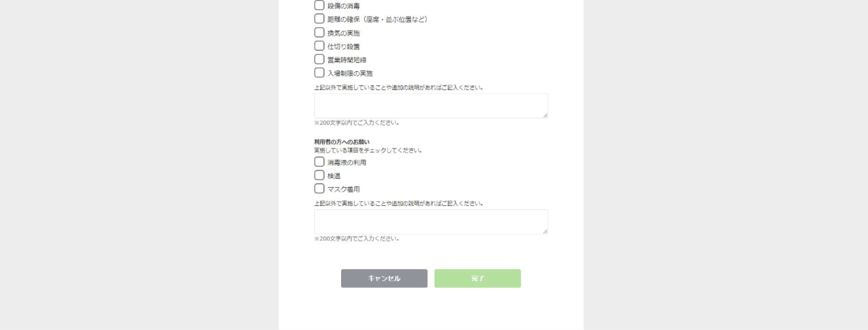Click the 営業時間短縮 label text

347,60
